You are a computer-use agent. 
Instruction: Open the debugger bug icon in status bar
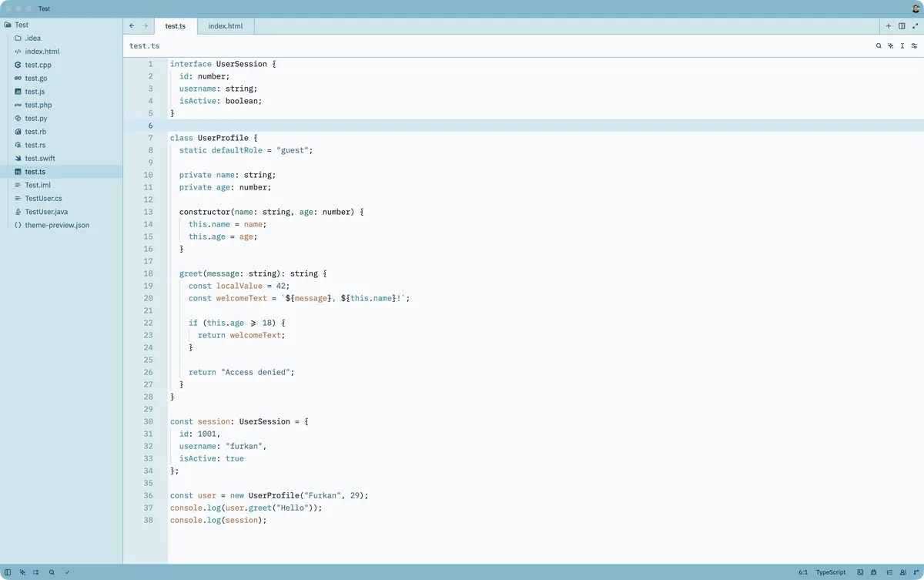(x=874, y=572)
